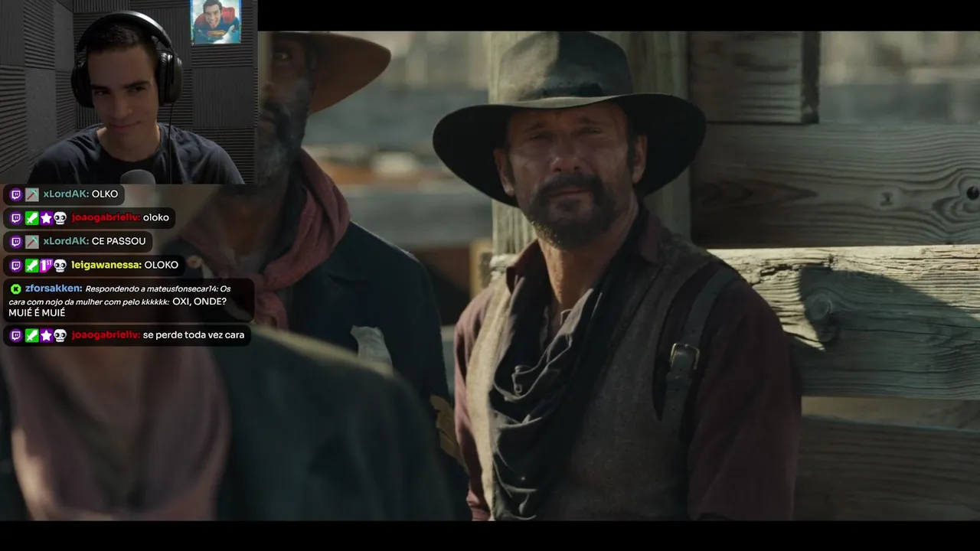Click joaogabrieliv in the 'se perde toda vez cara' message
The image size is (980, 551).
pyautogui.click(x=106, y=334)
